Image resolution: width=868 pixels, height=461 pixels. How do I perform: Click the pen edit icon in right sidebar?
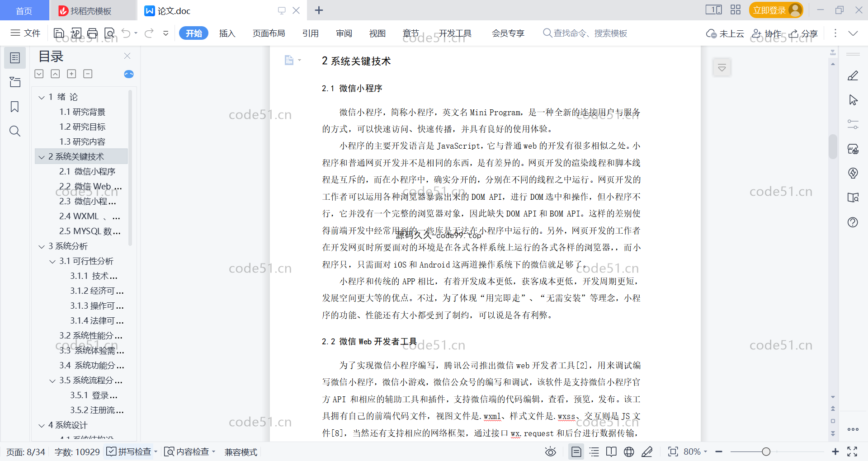(853, 75)
